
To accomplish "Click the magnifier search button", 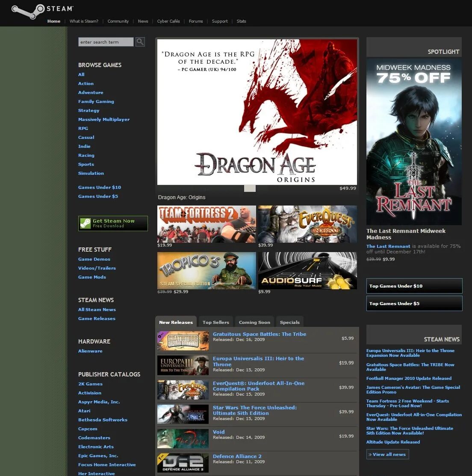I will pos(140,41).
